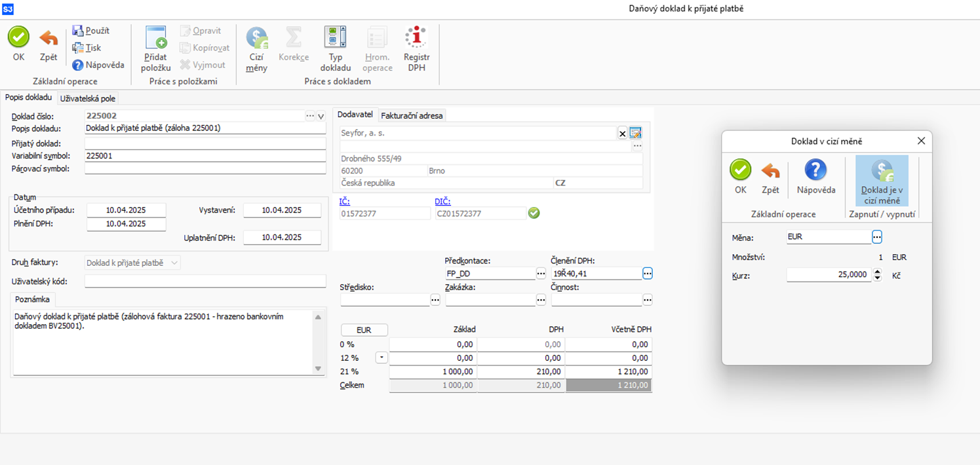980x465 pixels.
Task: Click the 21 % Včetně DPH cell 1 210,00
Action: 609,371
